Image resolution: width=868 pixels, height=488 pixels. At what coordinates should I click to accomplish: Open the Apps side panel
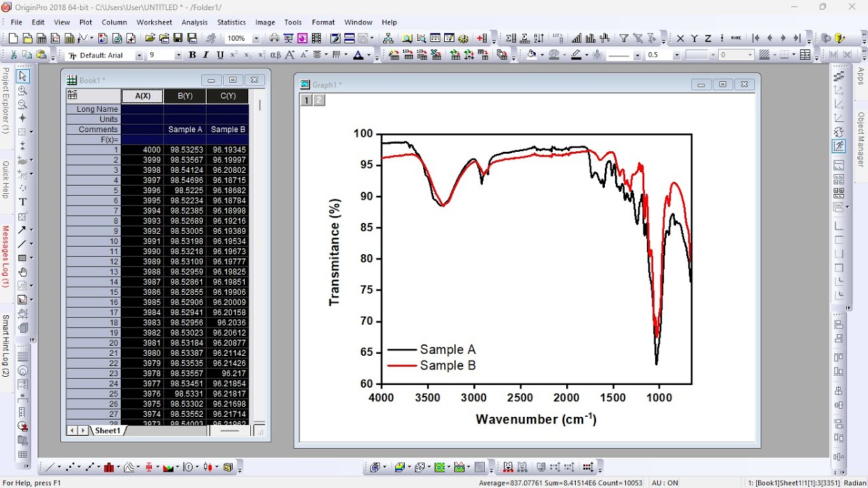pos(861,75)
